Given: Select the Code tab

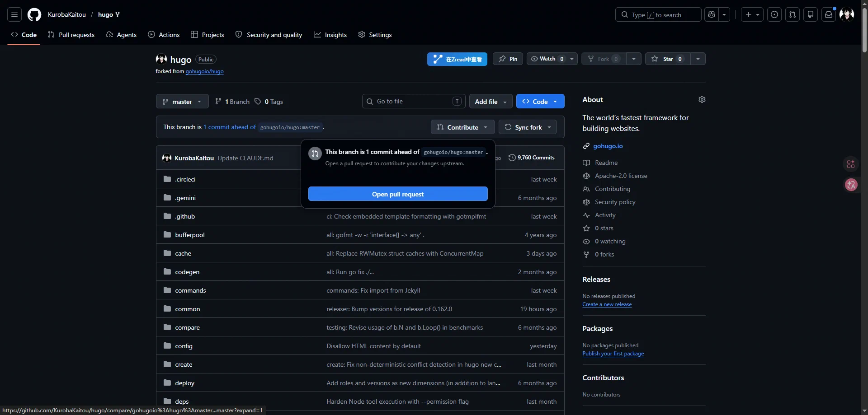Looking at the screenshot, I should click(x=24, y=35).
